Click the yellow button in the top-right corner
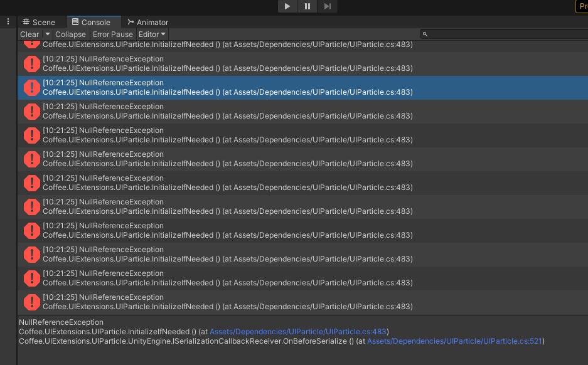 click(x=583, y=6)
